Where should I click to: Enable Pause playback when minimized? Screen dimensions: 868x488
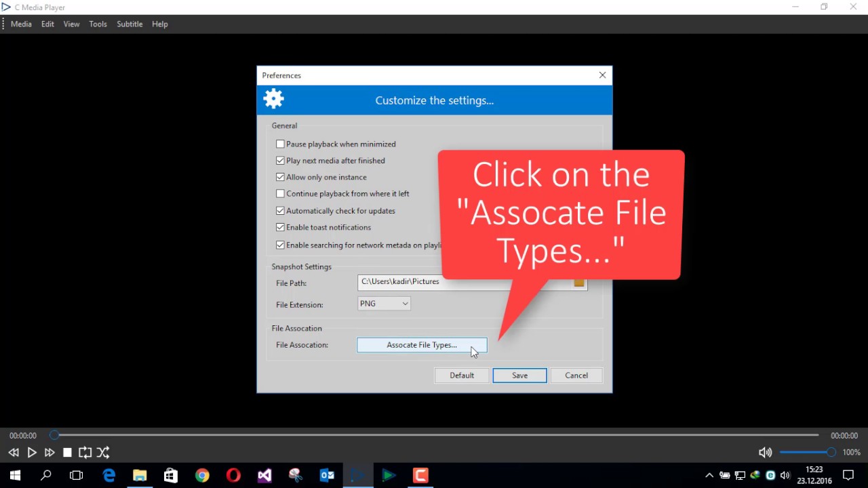(280, 144)
